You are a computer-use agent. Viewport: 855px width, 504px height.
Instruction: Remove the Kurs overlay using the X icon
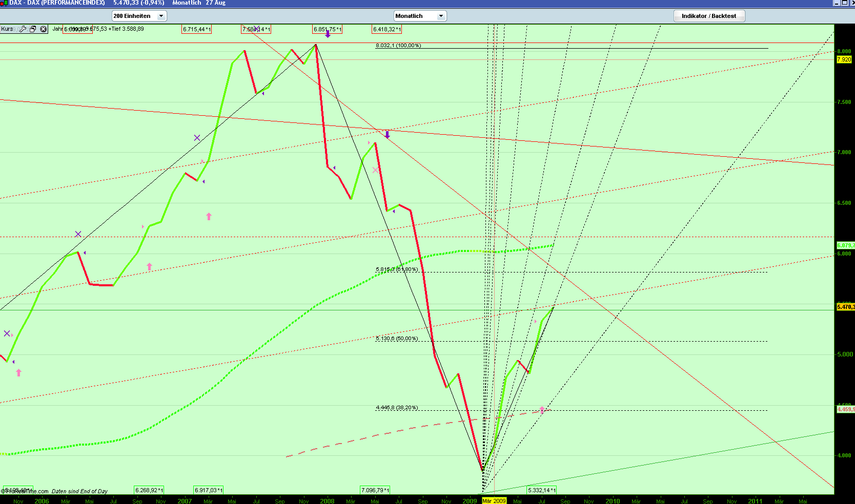click(x=43, y=29)
